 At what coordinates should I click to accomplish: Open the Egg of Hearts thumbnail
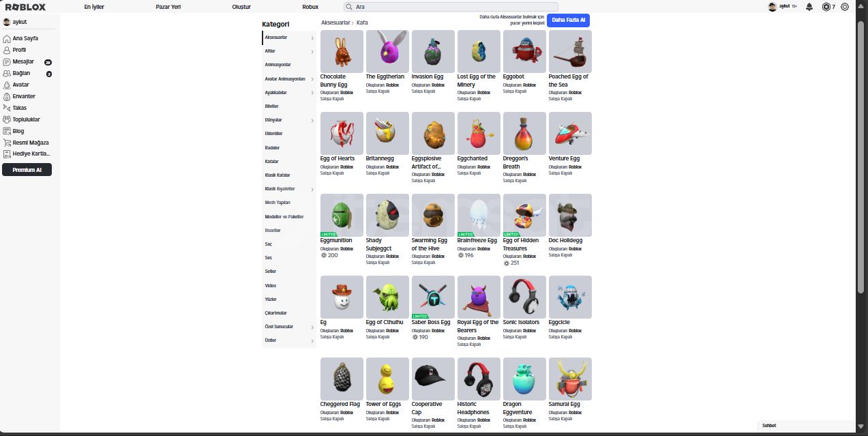(342, 133)
